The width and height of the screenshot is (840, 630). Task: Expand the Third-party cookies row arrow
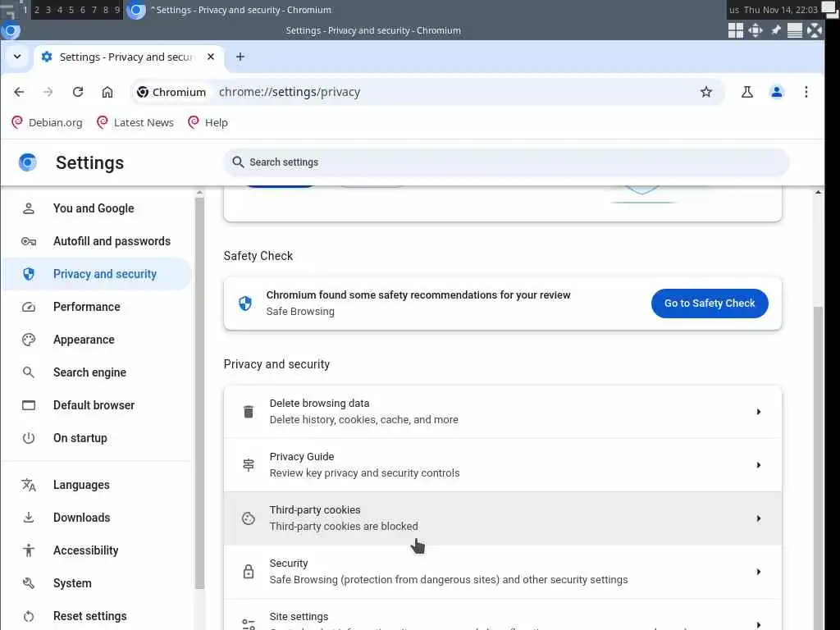point(759,518)
